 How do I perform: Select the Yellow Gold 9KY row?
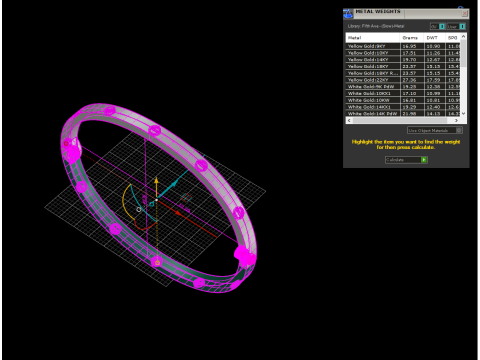(403, 46)
